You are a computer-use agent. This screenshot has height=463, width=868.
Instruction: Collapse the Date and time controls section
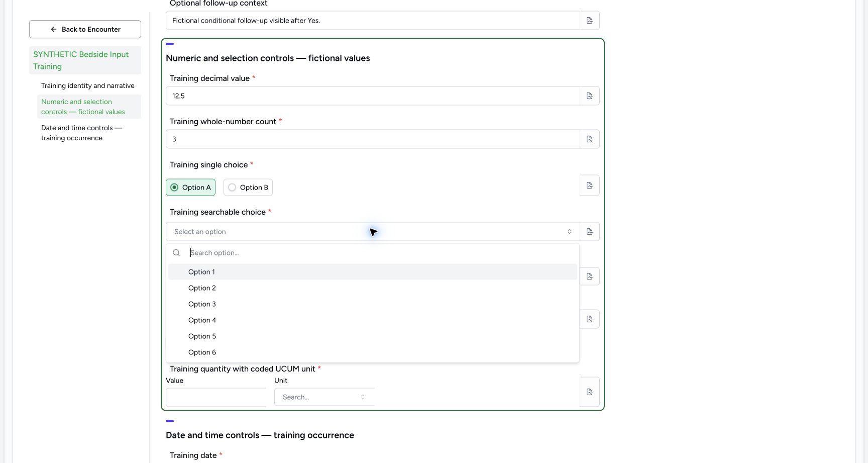[x=170, y=421]
